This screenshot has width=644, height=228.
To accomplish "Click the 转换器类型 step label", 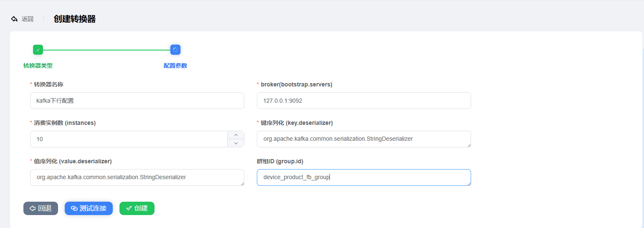I will tap(38, 66).
